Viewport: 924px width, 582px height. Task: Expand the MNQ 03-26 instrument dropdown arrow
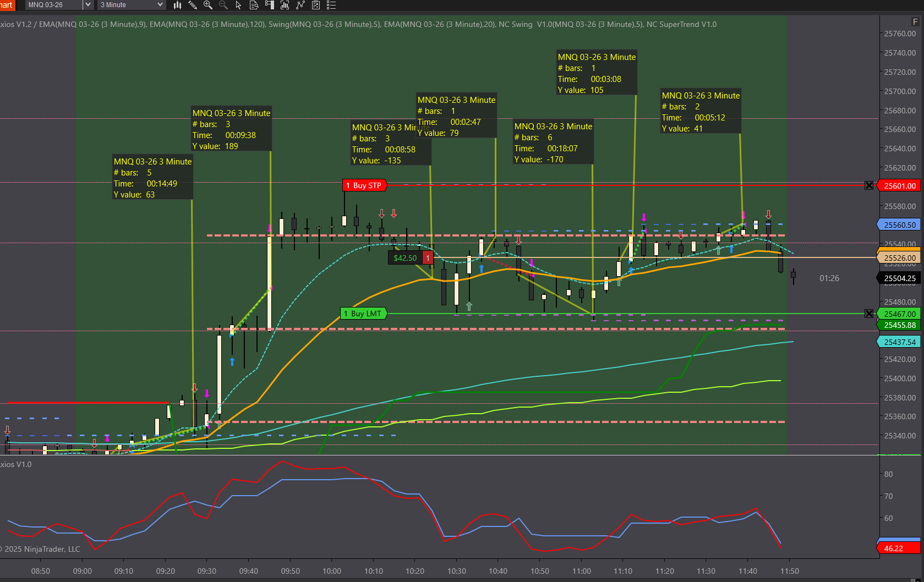[x=88, y=5]
